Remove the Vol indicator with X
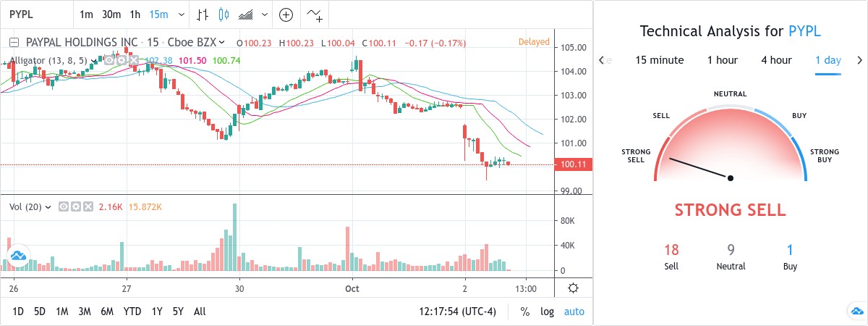 tap(88, 207)
